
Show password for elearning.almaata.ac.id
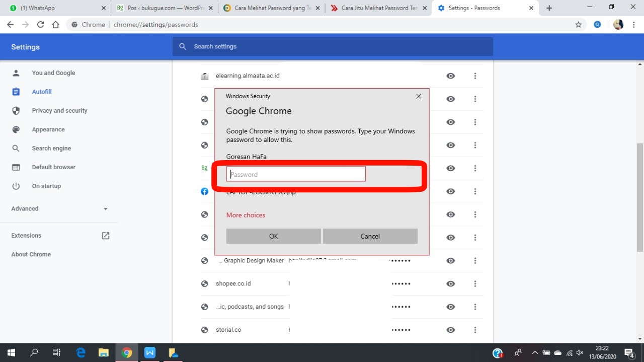tap(451, 76)
